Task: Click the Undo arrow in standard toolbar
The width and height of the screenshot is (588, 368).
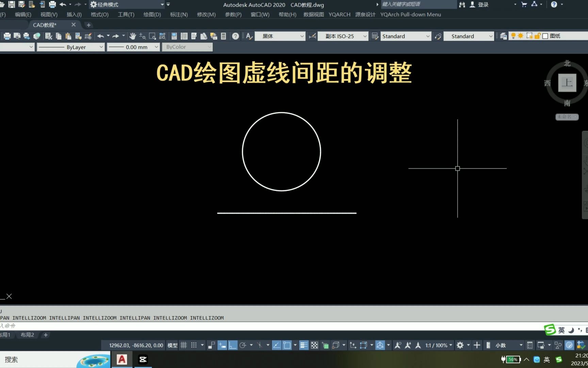Action: (100, 36)
